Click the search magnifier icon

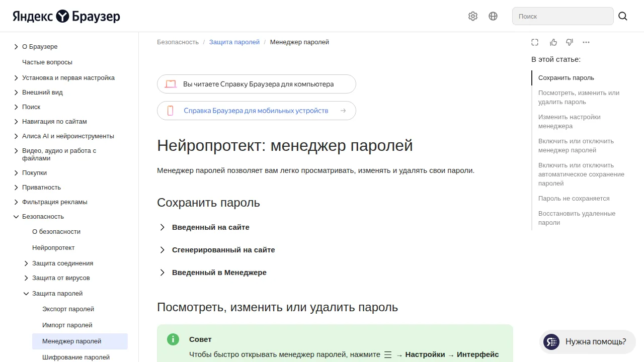(x=623, y=16)
